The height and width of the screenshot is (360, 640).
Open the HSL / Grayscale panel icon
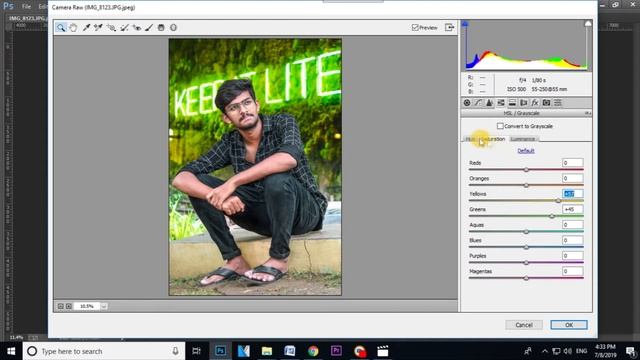click(x=501, y=103)
